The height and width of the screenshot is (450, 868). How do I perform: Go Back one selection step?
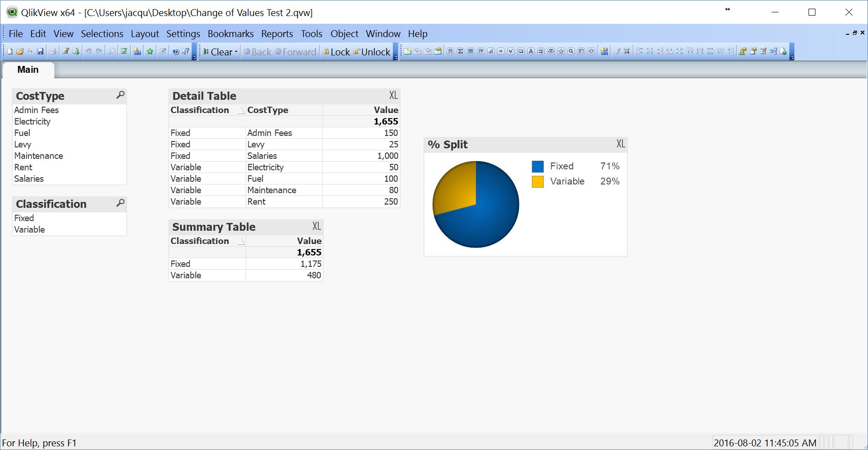click(x=257, y=52)
